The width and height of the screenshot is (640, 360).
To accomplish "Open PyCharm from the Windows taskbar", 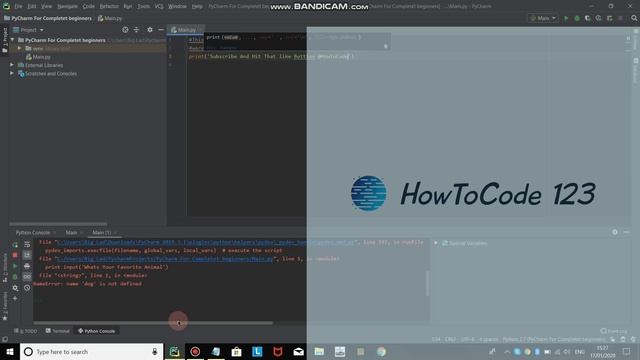I will pyautogui.click(x=174, y=351).
